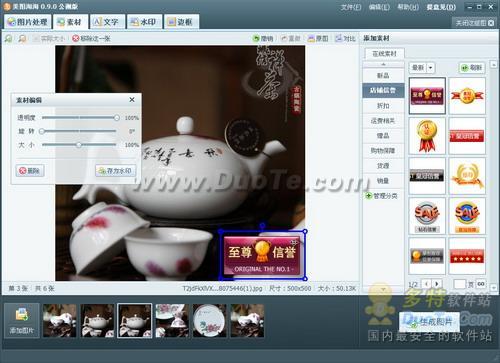Show the 原图 original image

[318, 39]
